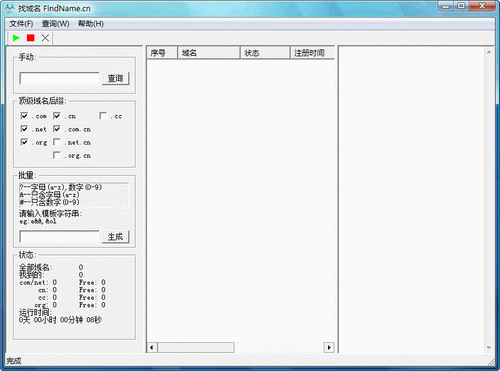Open the 帮助(H) menu
This screenshot has height=371, width=500.
tap(91, 24)
